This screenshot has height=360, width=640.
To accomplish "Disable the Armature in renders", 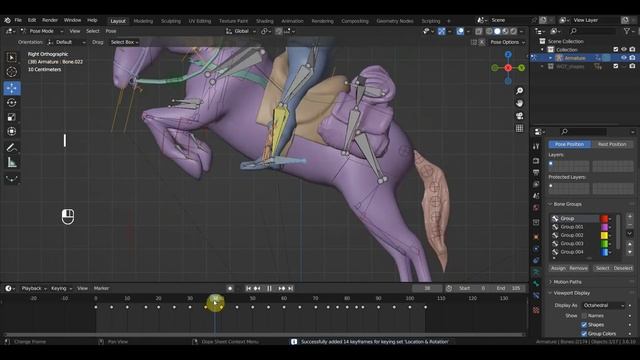I will coord(632,58).
